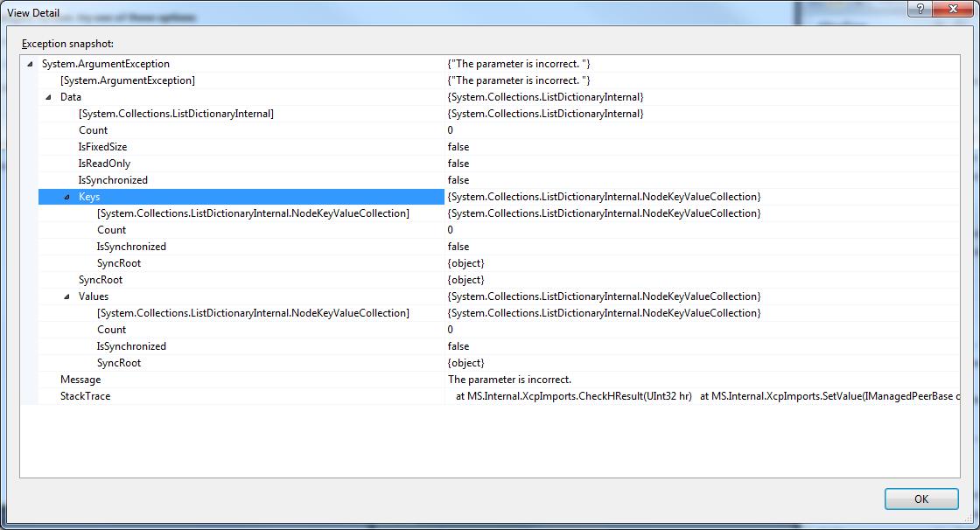Select the IsFixedSize property

tap(490, 147)
